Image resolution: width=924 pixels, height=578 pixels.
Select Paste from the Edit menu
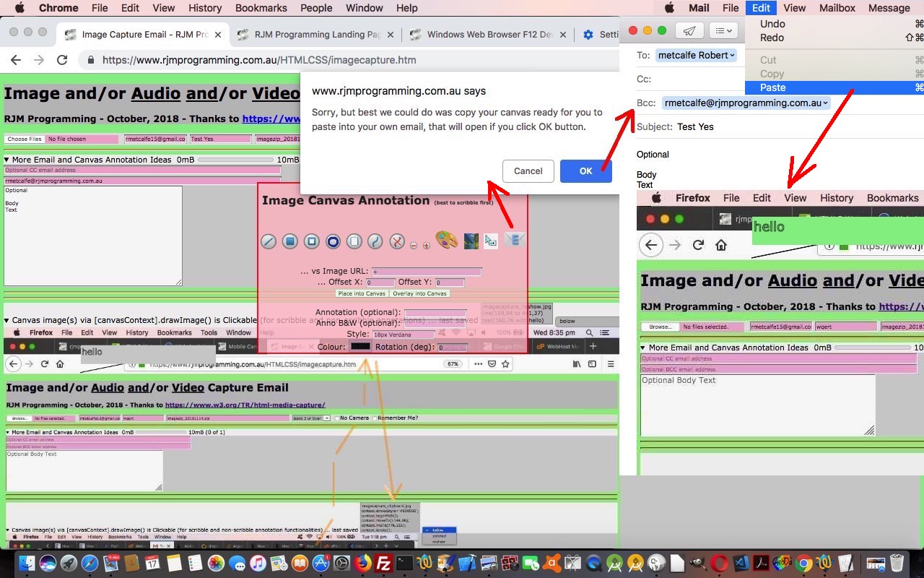772,87
